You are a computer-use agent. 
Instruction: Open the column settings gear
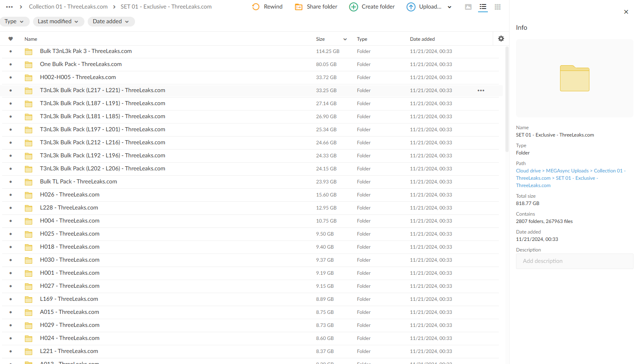click(501, 39)
